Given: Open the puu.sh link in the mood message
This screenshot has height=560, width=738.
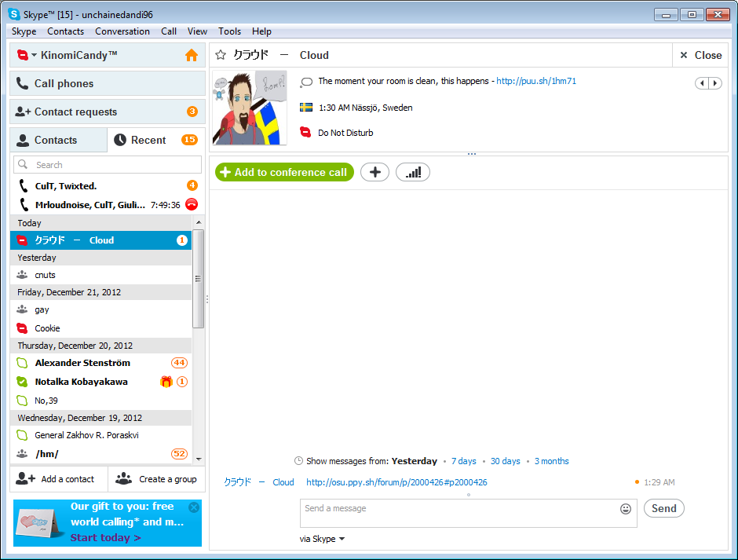Looking at the screenshot, I should pyautogui.click(x=536, y=81).
